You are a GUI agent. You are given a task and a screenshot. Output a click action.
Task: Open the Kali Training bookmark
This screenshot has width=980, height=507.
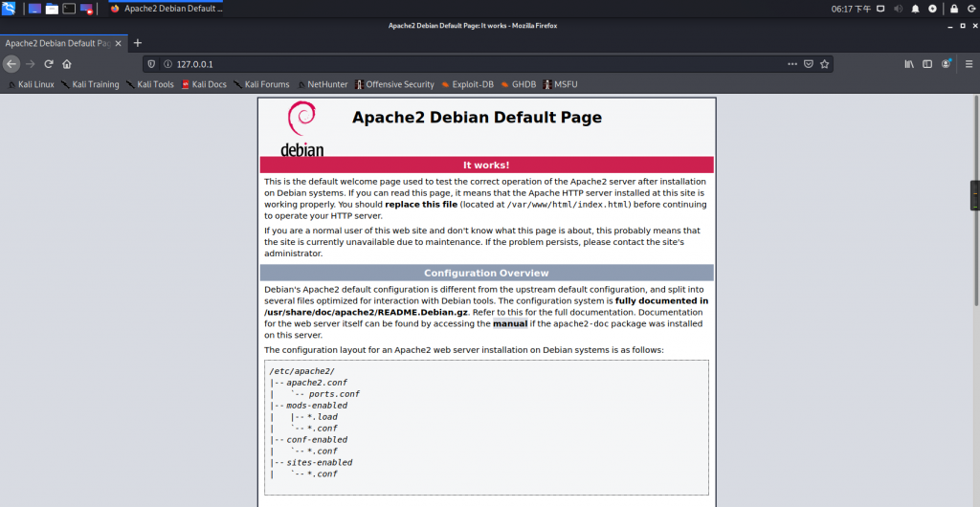(90, 84)
